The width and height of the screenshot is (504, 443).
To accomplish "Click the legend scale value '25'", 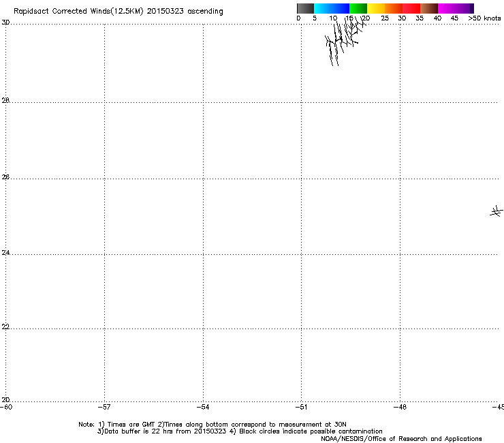I will [385, 18].
